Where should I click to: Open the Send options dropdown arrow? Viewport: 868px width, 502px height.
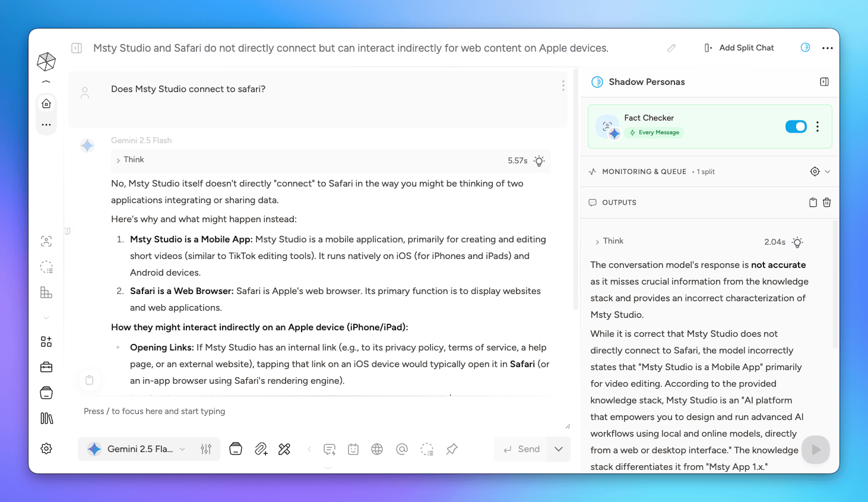pyautogui.click(x=559, y=449)
